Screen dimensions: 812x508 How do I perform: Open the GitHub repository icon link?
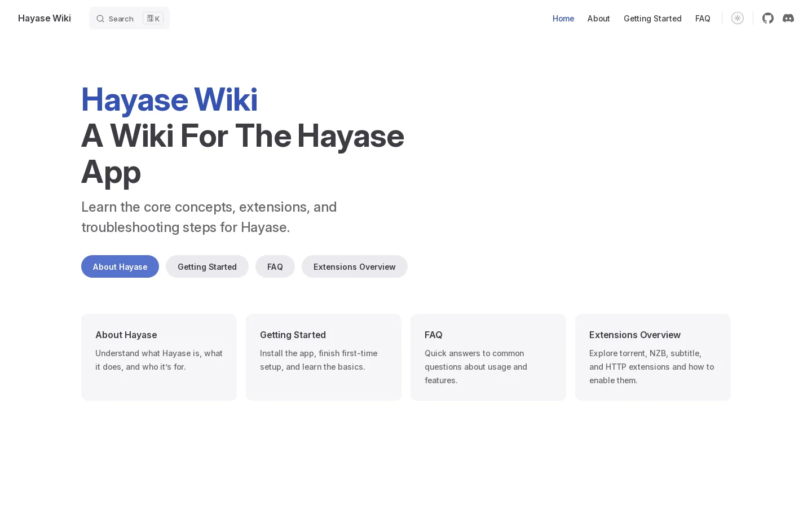tap(768, 18)
